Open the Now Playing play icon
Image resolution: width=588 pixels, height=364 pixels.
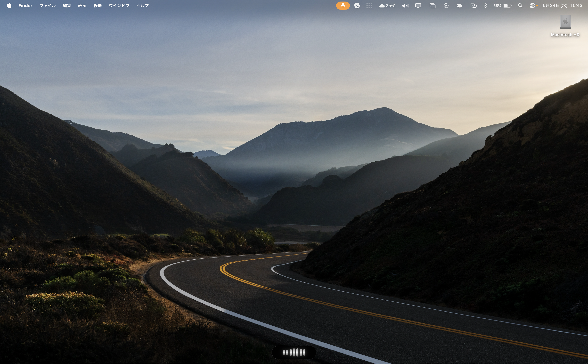click(x=446, y=6)
